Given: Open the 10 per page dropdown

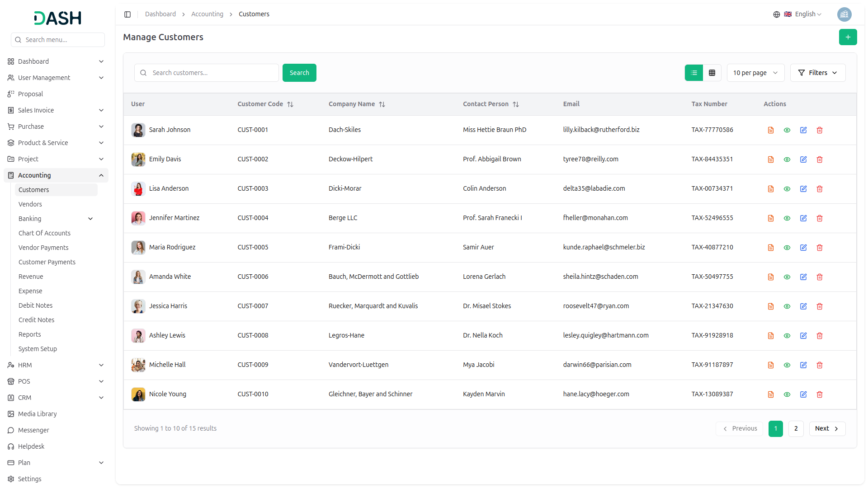Looking at the screenshot, I should (755, 73).
